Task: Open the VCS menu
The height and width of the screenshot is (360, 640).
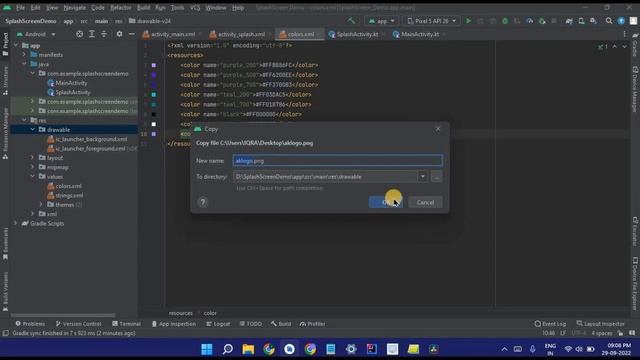Action: click(x=195, y=8)
